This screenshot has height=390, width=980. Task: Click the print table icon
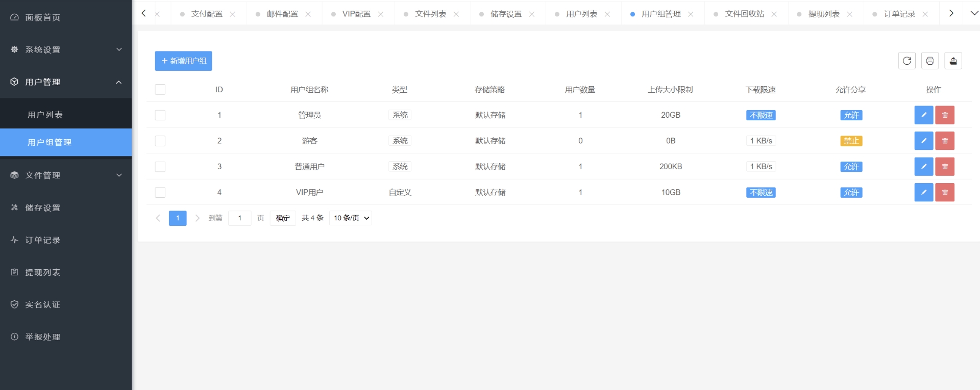[x=929, y=61]
